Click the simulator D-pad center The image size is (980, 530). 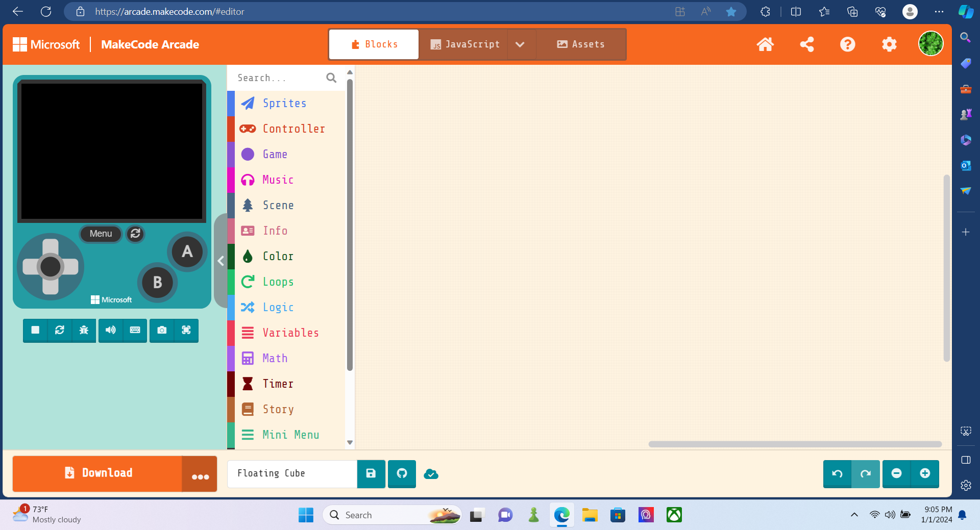point(50,266)
